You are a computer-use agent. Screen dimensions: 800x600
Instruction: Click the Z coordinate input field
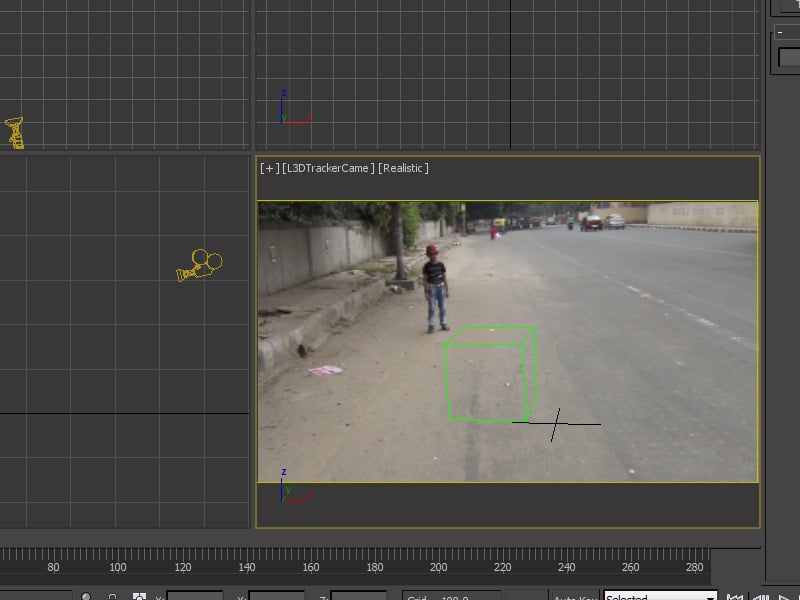coord(359,596)
